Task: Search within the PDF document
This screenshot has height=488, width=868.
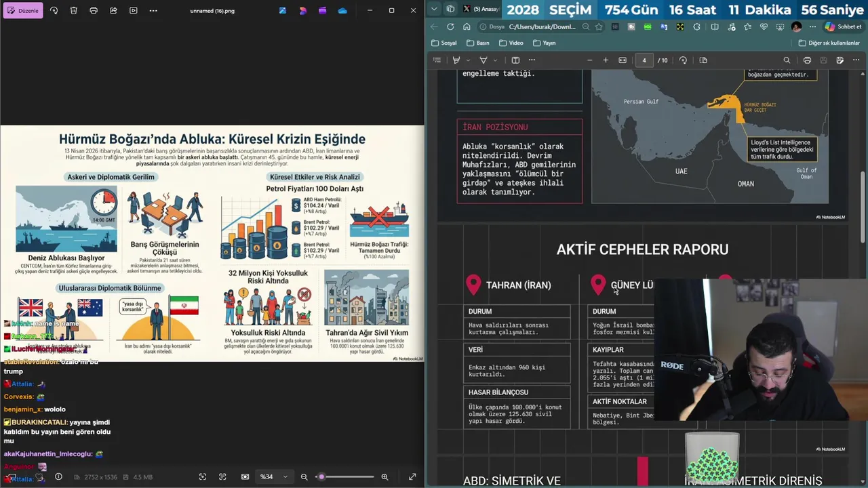Action: (787, 60)
